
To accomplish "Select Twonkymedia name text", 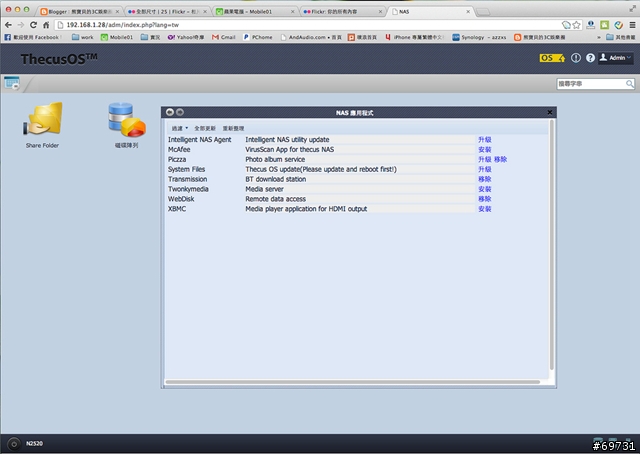I will [188, 189].
